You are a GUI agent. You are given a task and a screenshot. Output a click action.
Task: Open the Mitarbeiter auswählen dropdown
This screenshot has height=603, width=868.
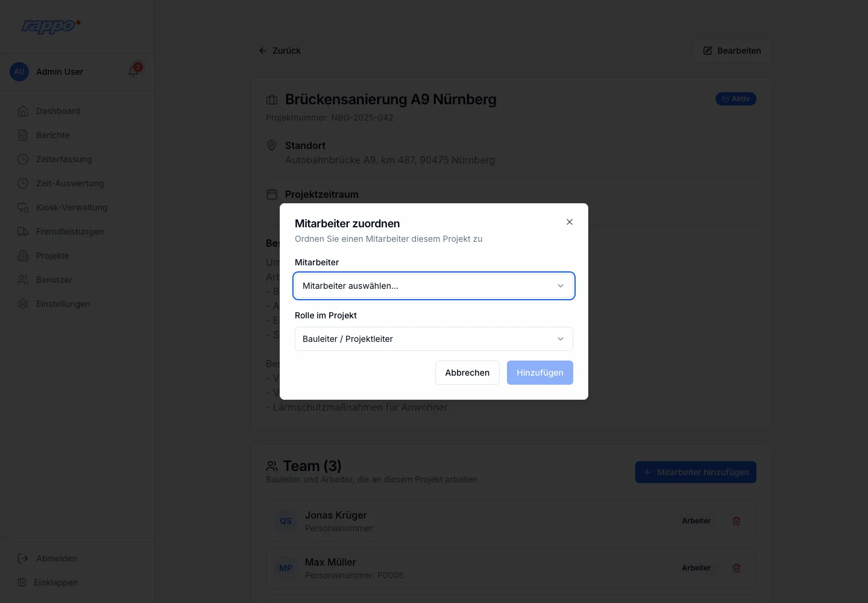tap(434, 286)
